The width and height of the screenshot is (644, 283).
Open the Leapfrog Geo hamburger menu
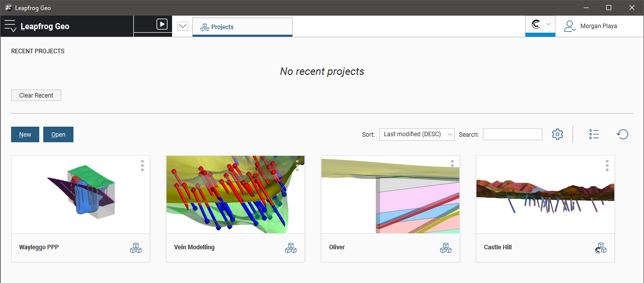point(10,26)
